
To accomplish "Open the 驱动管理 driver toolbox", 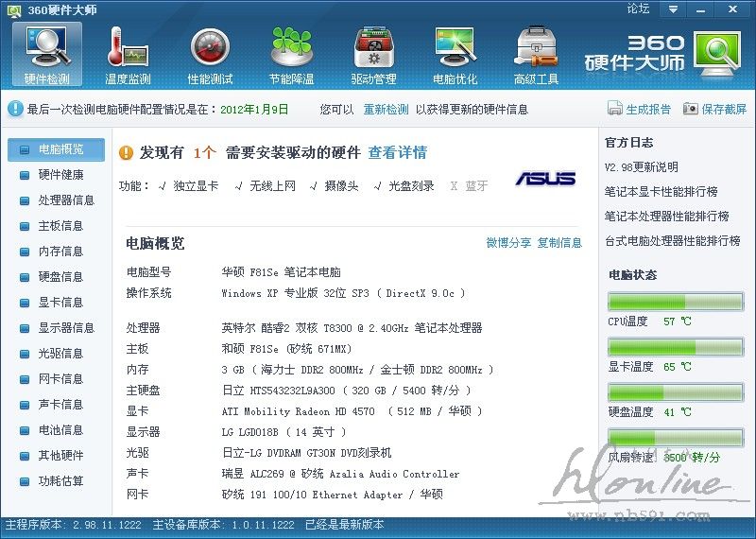I will (x=373, y=55).
